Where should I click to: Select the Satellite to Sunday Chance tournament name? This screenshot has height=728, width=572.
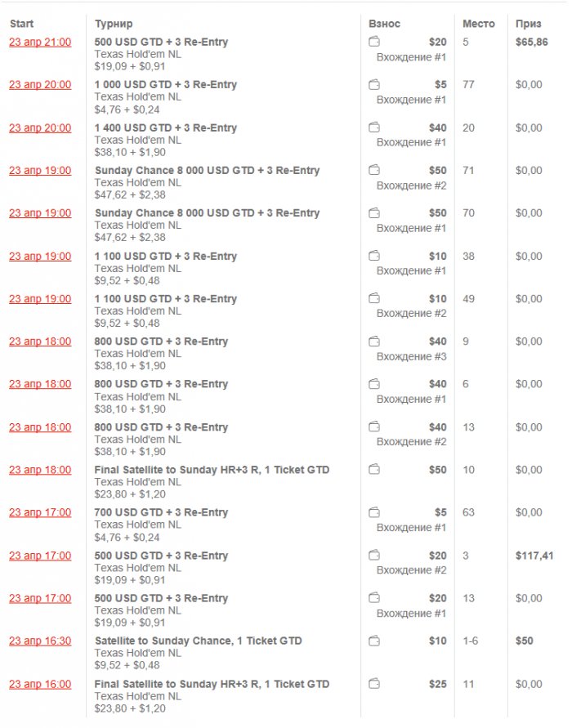point(199,641)
